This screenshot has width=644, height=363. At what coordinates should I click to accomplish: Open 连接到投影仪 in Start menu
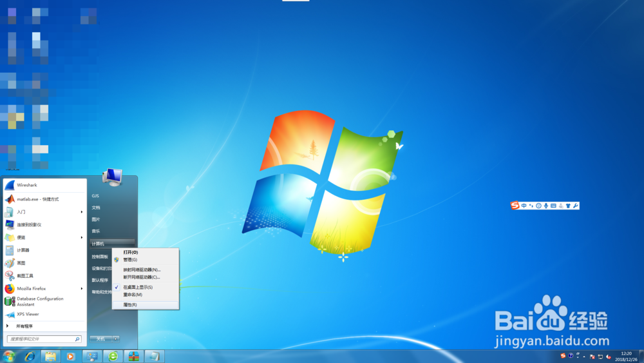tap(44, 224)
